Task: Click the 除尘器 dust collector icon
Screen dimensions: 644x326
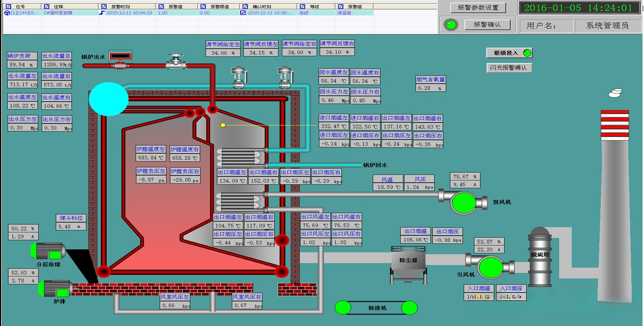Action: click(x=408, y=264)
